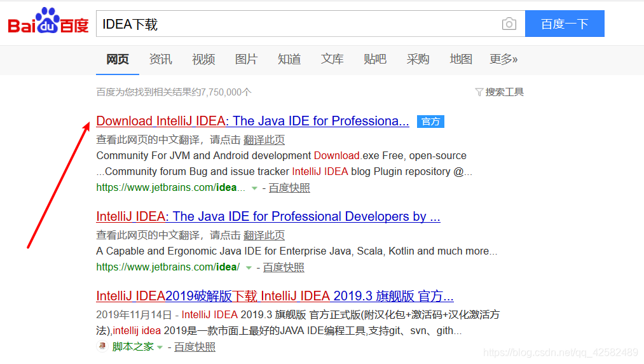Open the 图片 tab

(x=246, y=59)
